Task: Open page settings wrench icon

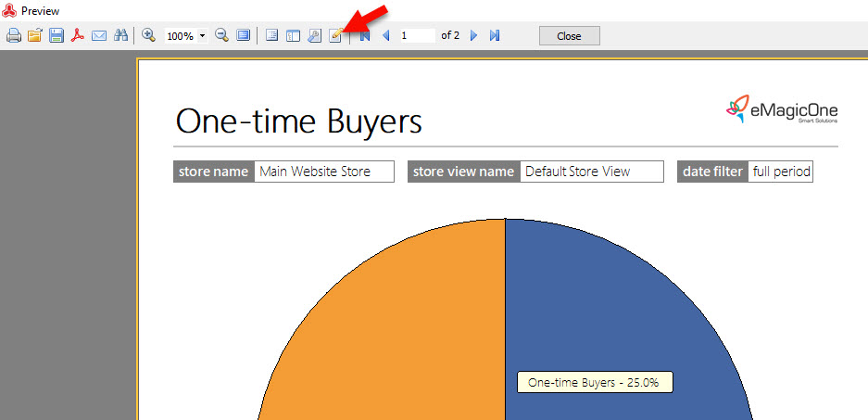Action: [314, 36]
